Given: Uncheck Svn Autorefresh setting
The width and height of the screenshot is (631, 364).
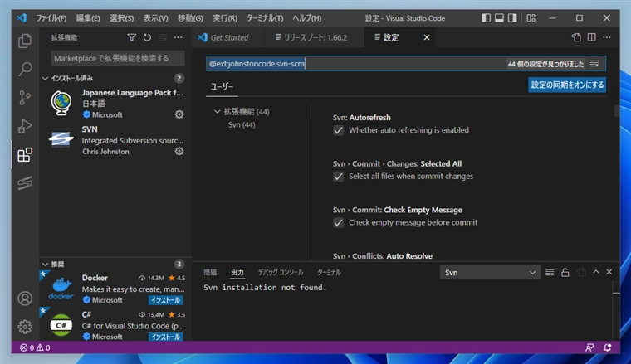Looking at the screenshot, I should [339, 130].
